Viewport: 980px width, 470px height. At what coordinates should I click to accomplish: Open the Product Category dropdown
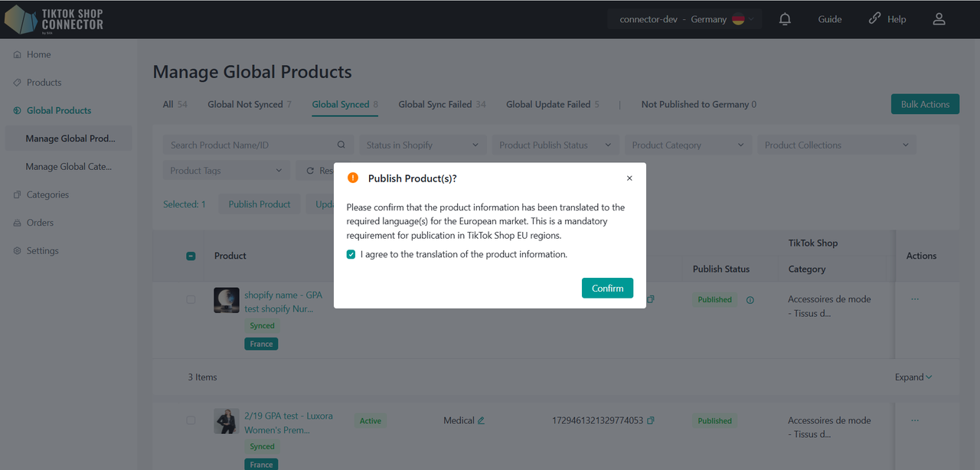click(x=687, y=145)
